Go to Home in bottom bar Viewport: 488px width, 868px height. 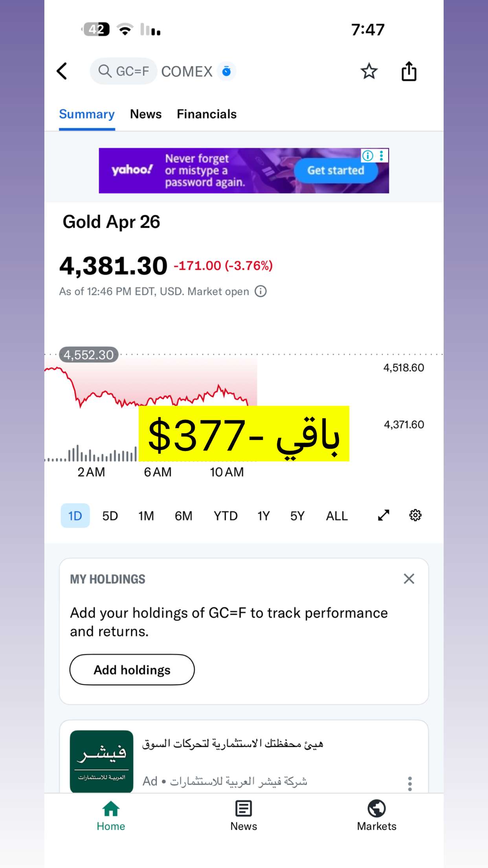point(111,815)
